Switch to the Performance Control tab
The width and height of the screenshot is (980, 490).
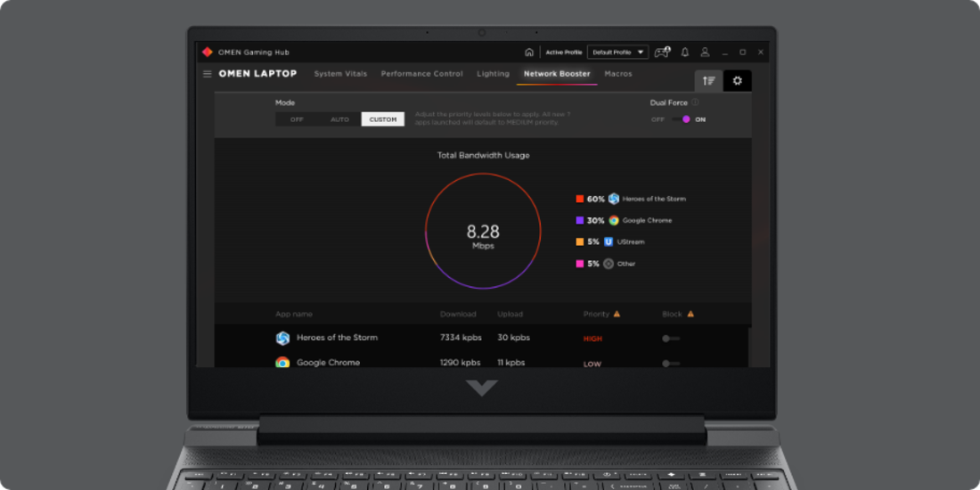coord(421,74)
